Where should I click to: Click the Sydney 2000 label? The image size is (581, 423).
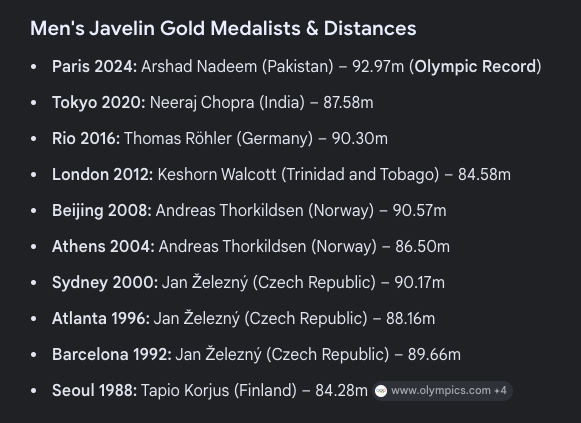tap(105, 282)
